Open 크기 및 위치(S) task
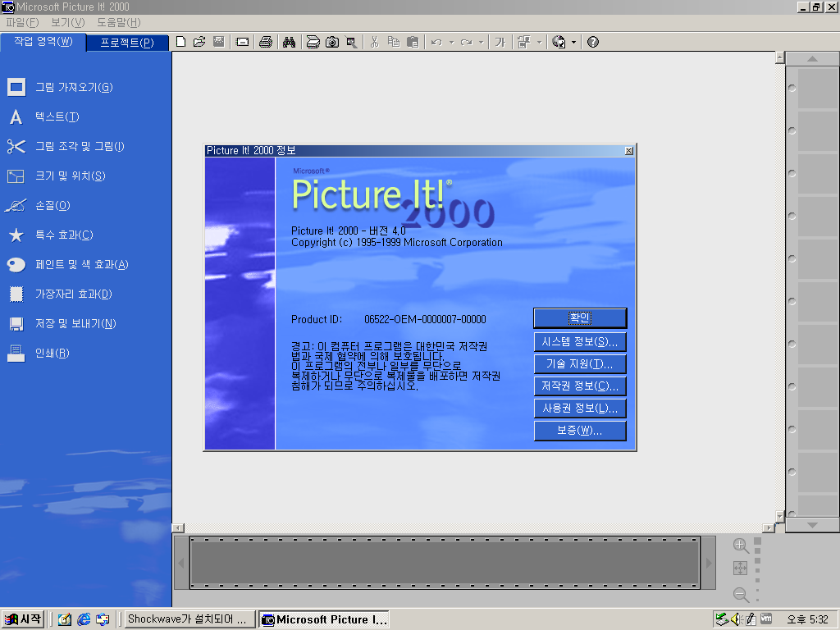 57,176
